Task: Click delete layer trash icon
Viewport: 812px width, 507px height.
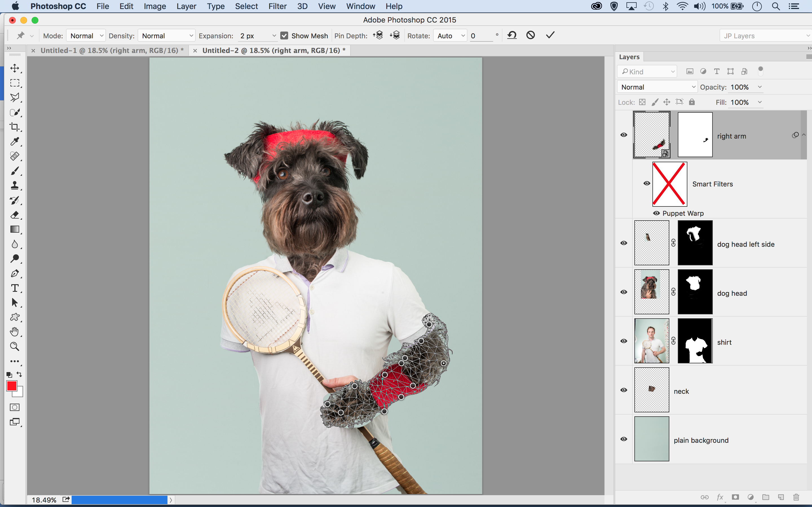Action: point(796,497)
